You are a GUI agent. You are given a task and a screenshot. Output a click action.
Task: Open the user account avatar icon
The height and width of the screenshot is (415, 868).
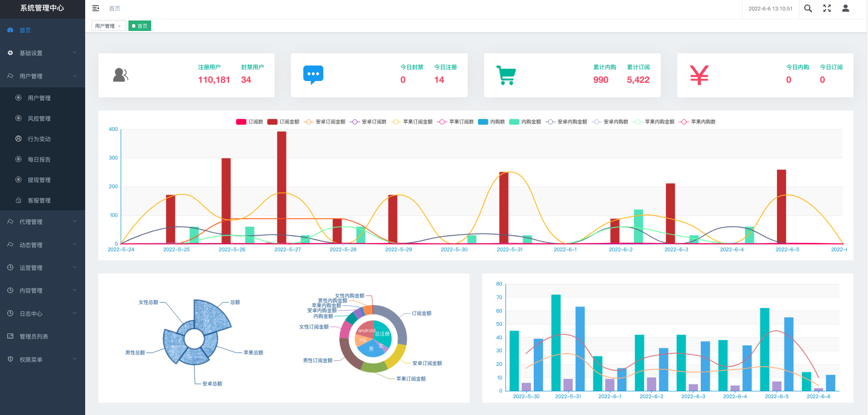pyautogui.click(x=846, y=8)
